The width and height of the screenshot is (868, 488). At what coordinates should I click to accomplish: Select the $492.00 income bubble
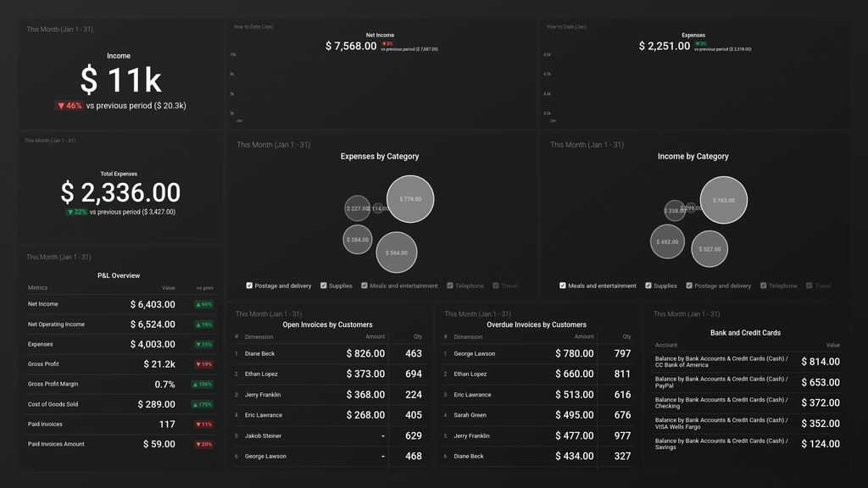pos(667,241)
